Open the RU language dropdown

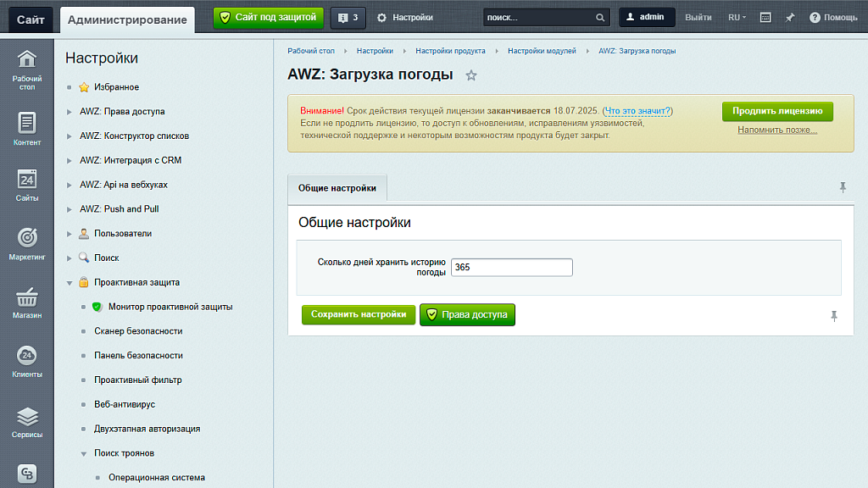739,16
